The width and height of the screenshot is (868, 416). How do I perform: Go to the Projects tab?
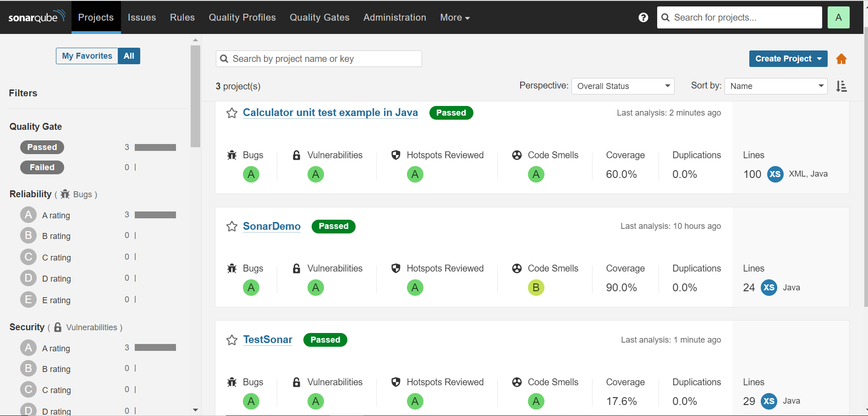(96, 17)
